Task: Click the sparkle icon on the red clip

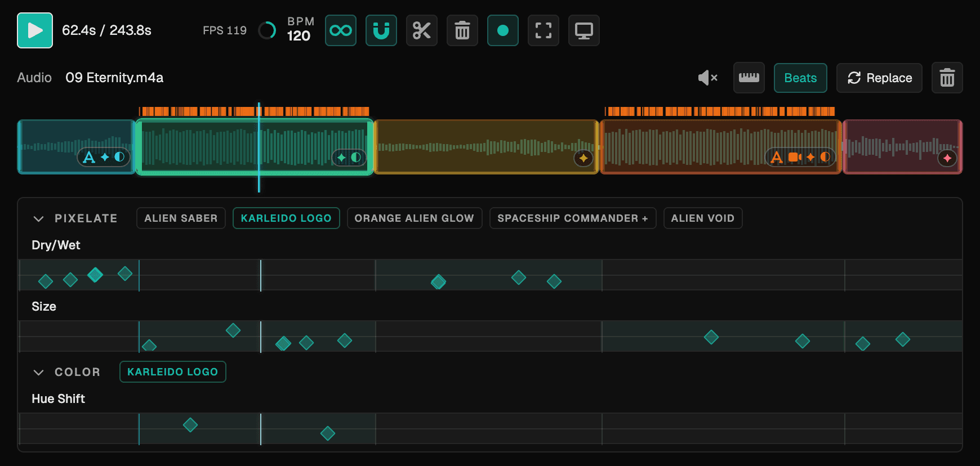Action: coord(947,158)
